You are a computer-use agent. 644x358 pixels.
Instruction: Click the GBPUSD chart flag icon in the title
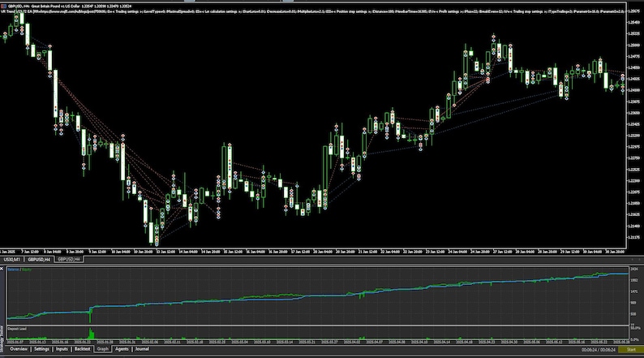tap(4, 6)
